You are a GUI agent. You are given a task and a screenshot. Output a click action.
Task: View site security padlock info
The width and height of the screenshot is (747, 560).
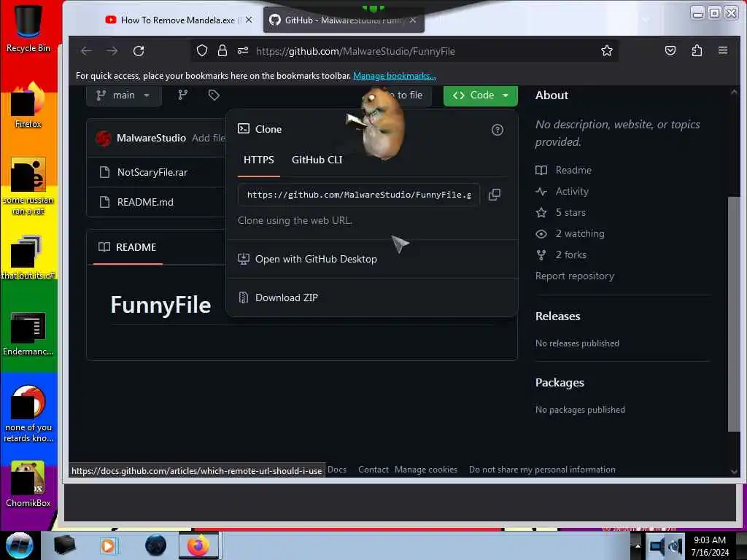point(222,50)
